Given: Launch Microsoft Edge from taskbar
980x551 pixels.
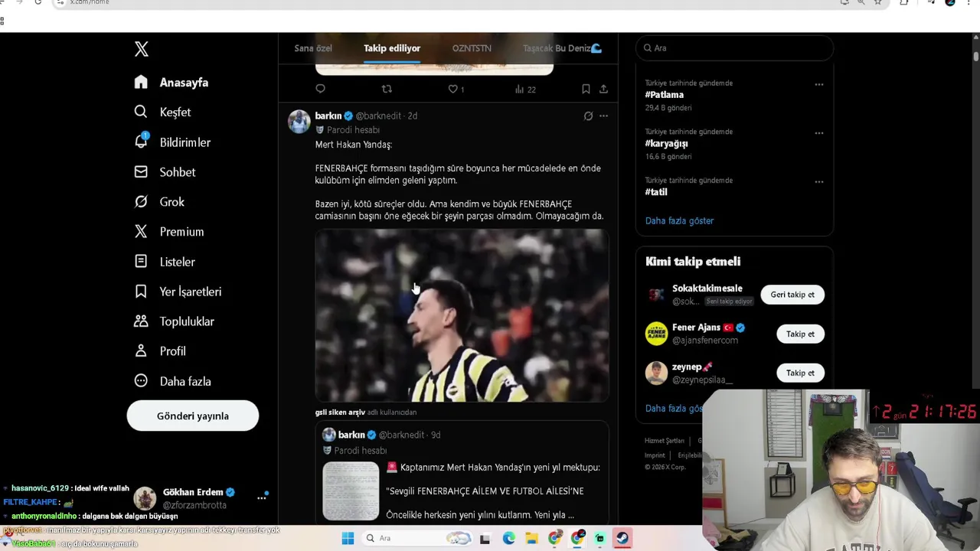Looking at the screenshot, I should point(509,539).
